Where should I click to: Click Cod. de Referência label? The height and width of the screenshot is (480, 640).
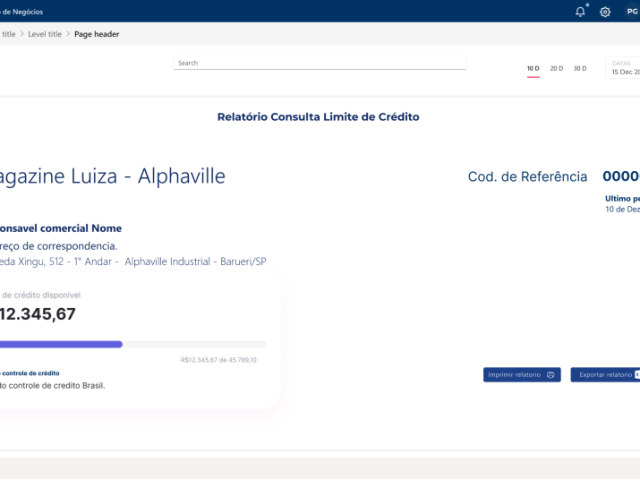point(527,177)
